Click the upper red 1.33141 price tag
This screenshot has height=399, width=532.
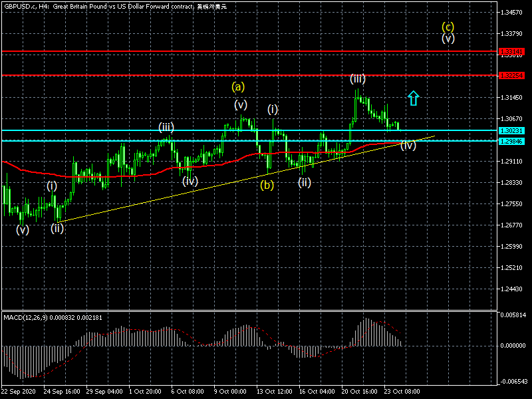coord(511,51)
